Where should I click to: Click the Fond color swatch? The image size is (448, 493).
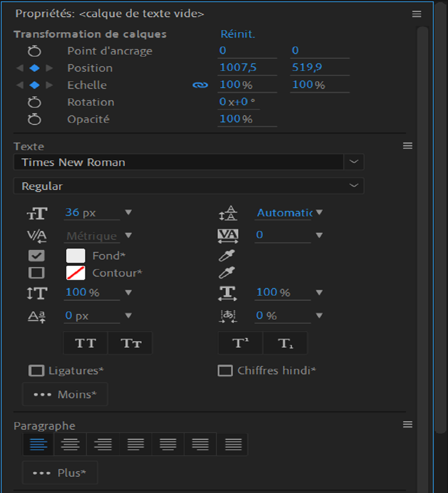(x=76, y=255)
